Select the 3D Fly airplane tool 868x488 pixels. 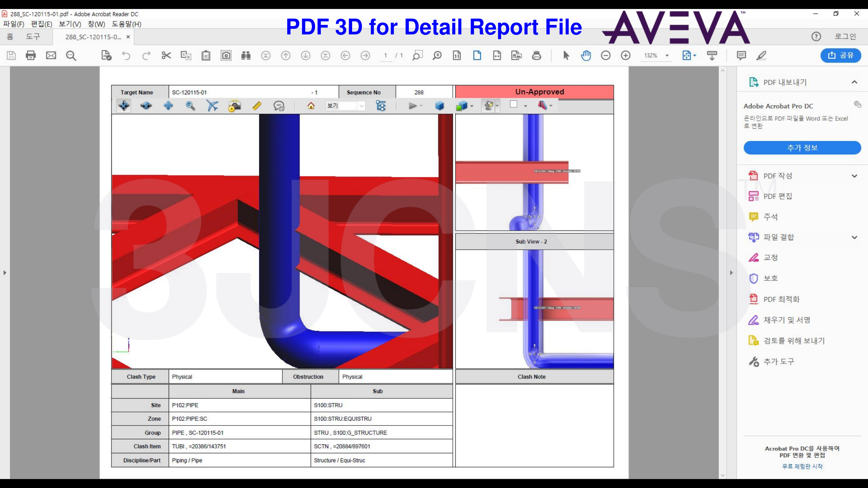pyautogui.click(x=212, y=106)
